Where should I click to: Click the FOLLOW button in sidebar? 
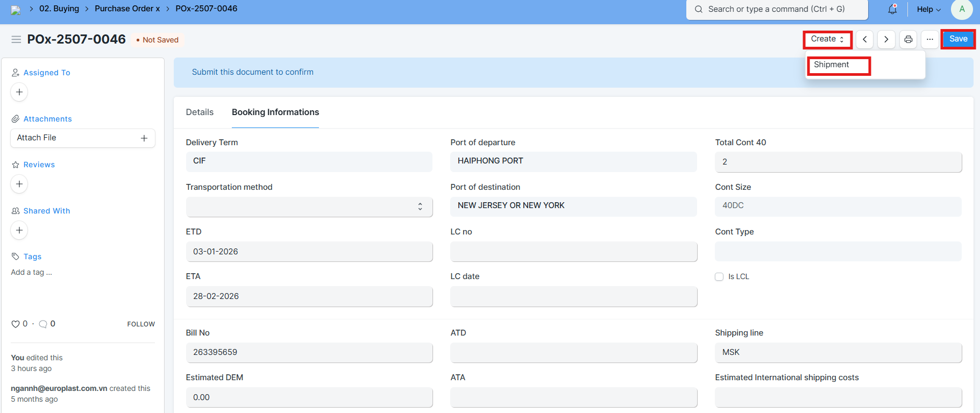(141, 324)
